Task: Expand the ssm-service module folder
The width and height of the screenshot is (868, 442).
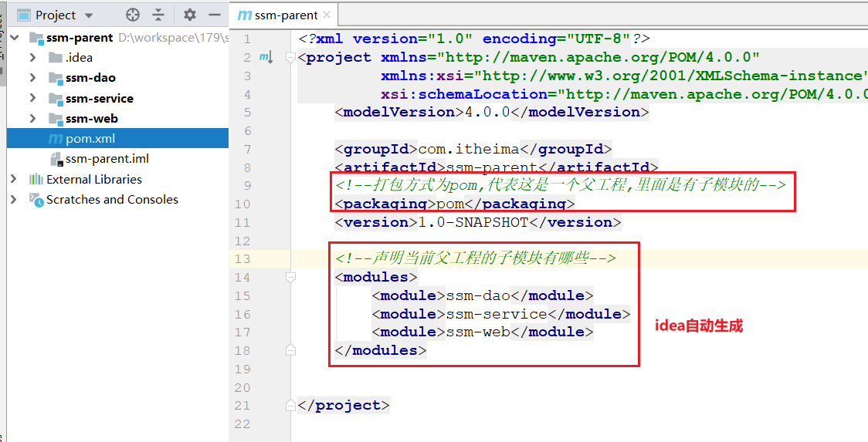Action: 32,99
